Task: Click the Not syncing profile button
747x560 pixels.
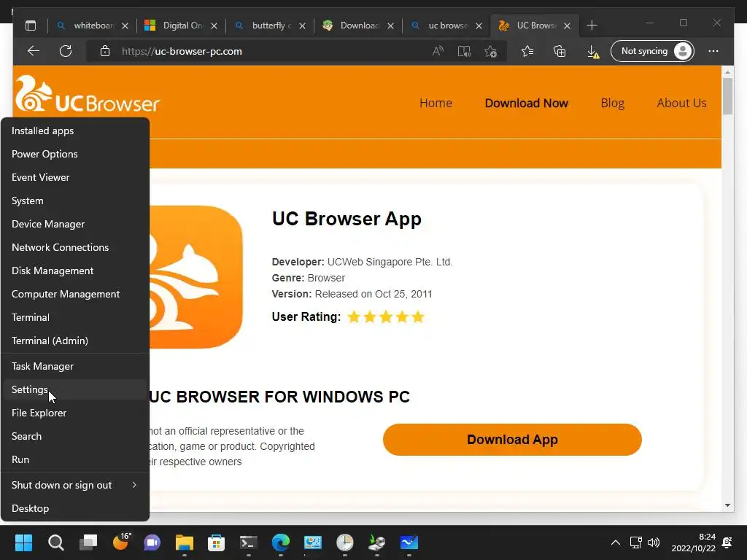Action: point(652,51)
